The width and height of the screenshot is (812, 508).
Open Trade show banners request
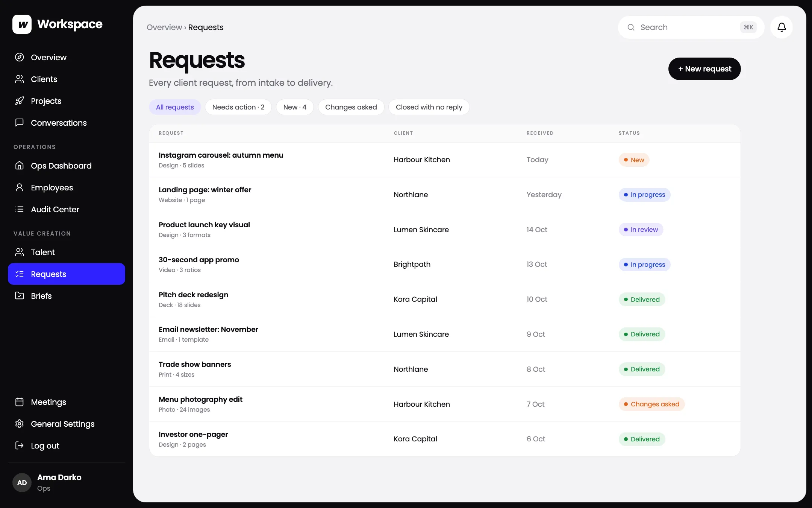445,369
